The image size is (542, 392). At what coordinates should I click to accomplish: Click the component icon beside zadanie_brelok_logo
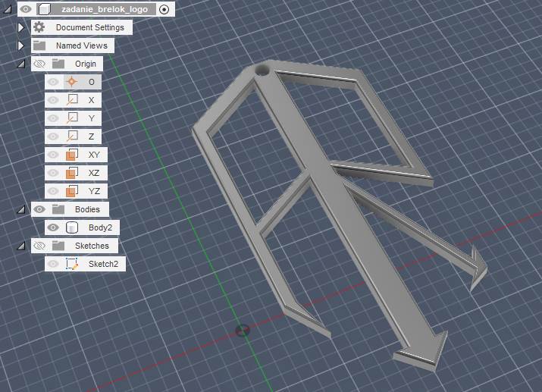(44, 9)
